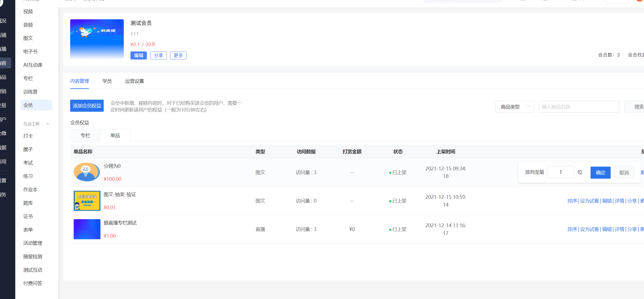Click the 分佣为0 item thumbnail
Screen dimensions: 644x299
(x=87, y=172)
